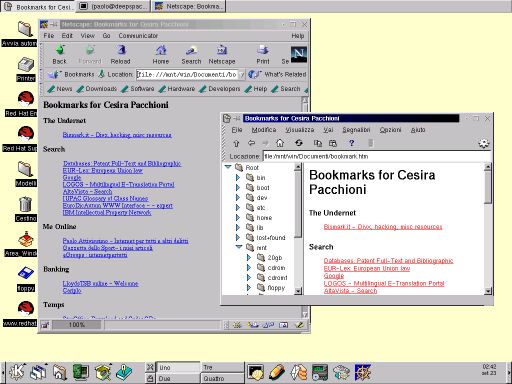Expand the boot folder
This screenshot has height=384, width=512.
tap(238, 188)
